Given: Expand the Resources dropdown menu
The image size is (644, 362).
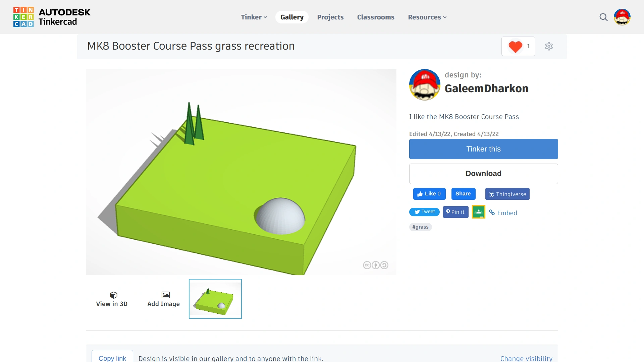Looking at the screenshot, I should coord(427,17).
